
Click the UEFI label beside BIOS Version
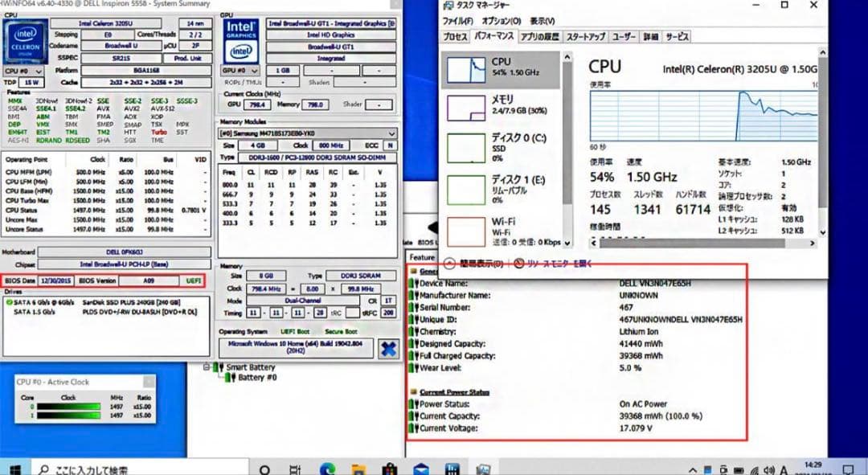click(x=193, y=280)
